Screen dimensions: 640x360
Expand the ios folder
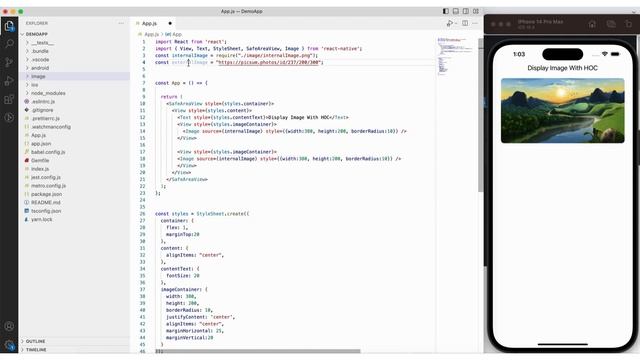coord(35,84)
